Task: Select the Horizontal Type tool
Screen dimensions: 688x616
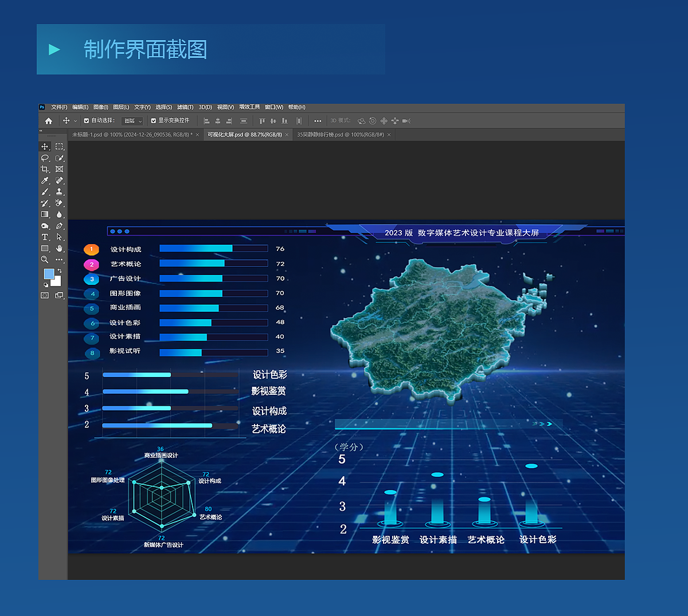Action: 45,237
